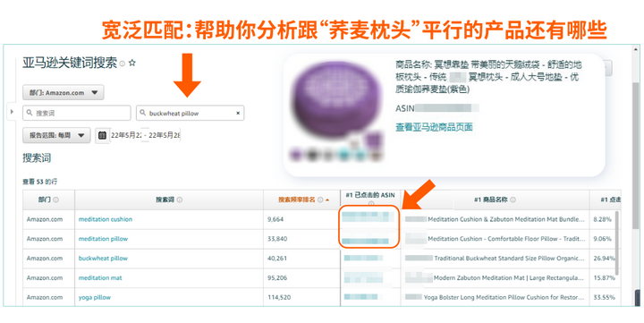Click the magnifier icon in the buckwheat pillow field
Image resolution: width=644 pixels, height=323 pixels.
pyautogui.click(x=142, y=113)
